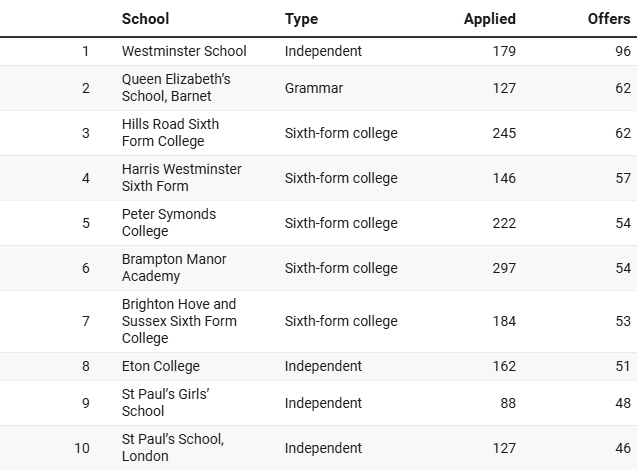Click Grammar type cell for Queen Elizabeth's
Image resolution: width=637 pixels, height=470 pixels.
[314, 88]
